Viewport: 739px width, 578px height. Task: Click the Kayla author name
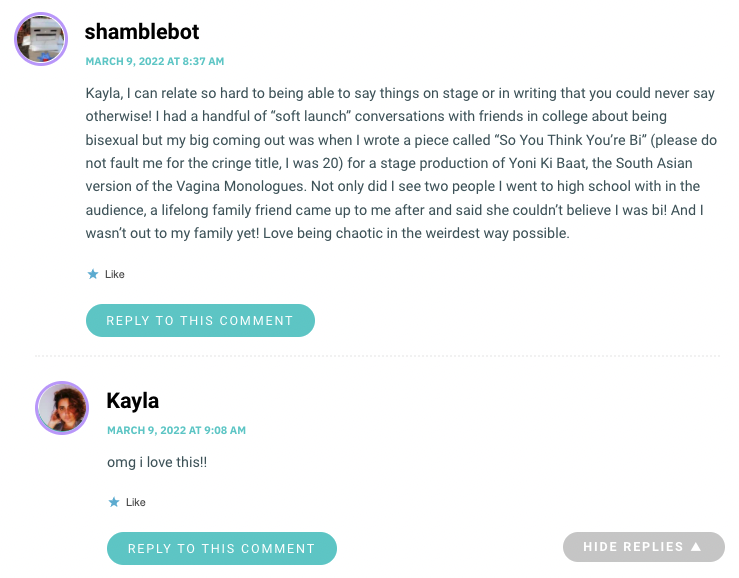coord(132,401)
